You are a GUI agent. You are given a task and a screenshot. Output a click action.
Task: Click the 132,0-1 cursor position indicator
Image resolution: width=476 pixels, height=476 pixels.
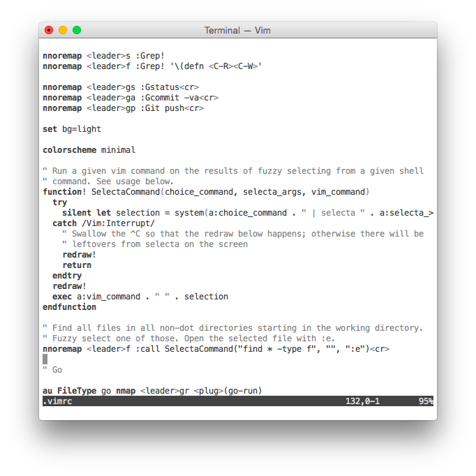click(362, 401)
